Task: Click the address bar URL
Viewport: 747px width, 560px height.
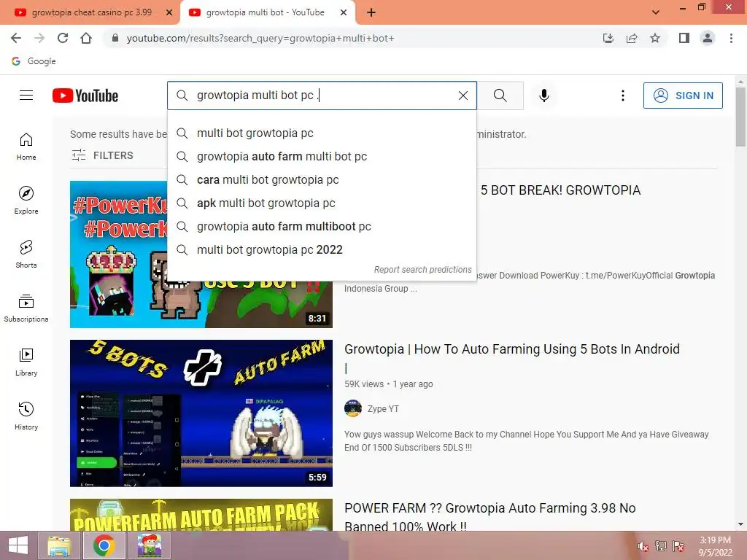Action: coord(260,38)
